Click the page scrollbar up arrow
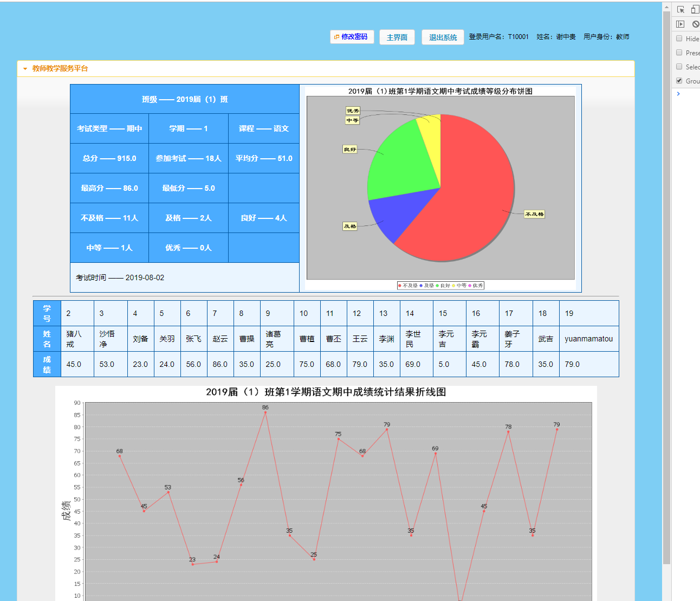Viewport: 700px width, 601px height. pyautogui.click(x=667, y=7)
